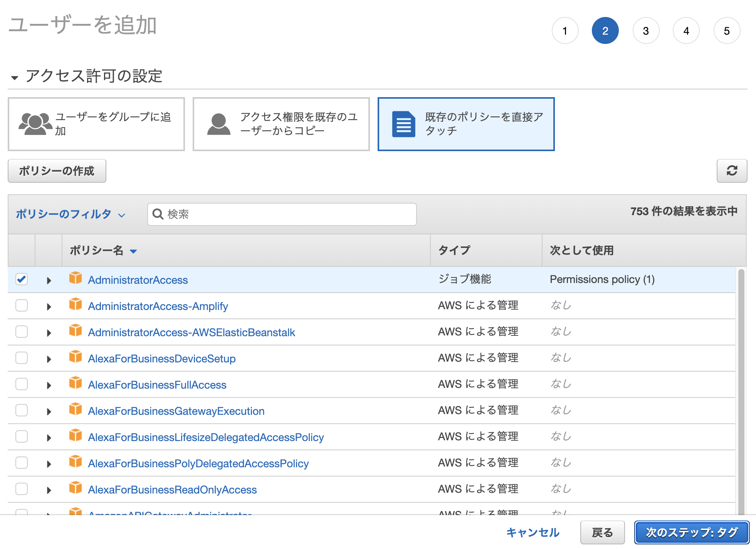Click policy icon next to AlexaForBusinessReadOnlyAccess
Viewport: 756px width, 549px height.
[76, 488]
